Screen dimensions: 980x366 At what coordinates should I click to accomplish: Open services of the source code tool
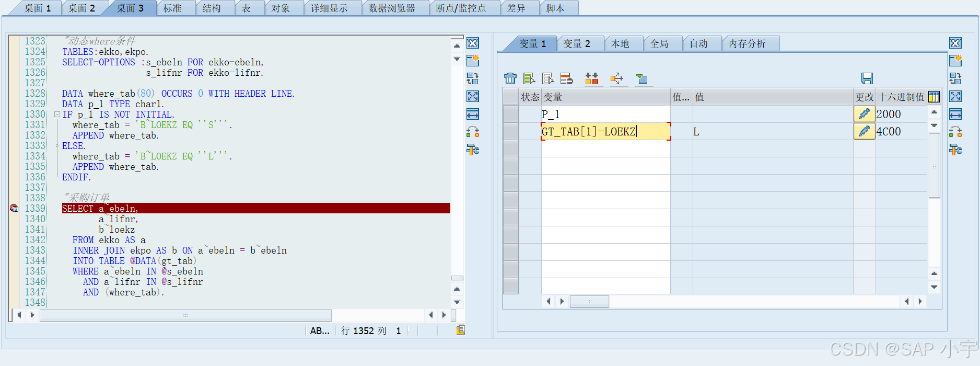pyautogui.click(x=473, y=150)
